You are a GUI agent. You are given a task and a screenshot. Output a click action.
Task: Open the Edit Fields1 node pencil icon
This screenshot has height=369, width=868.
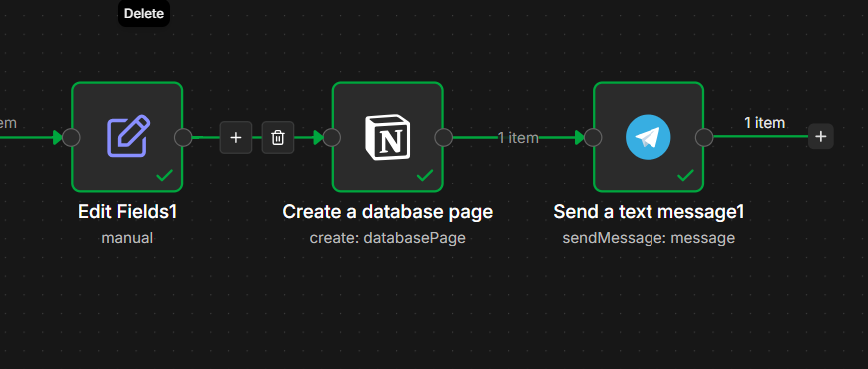128,136
